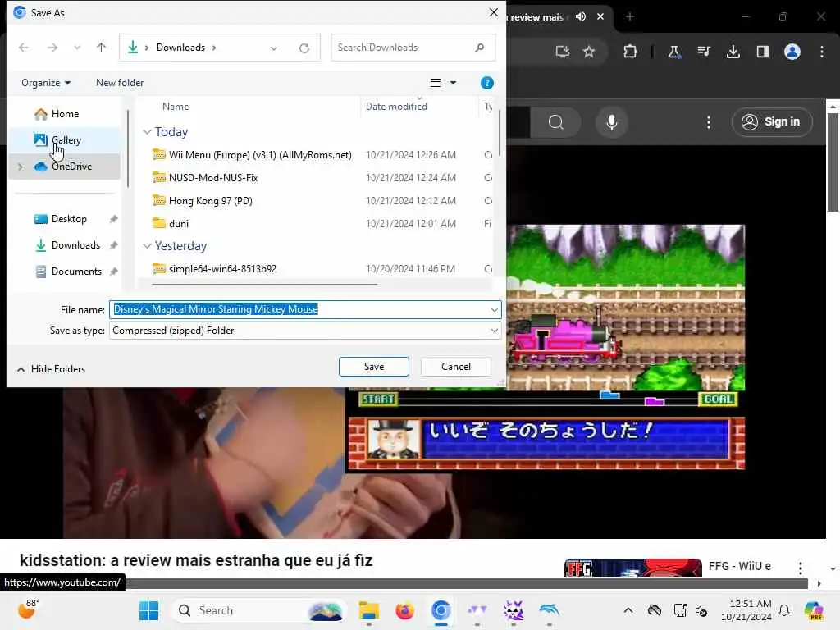Collapse the Yesterday group
This screenshot has width=840, height=630.
pos(148,246)
